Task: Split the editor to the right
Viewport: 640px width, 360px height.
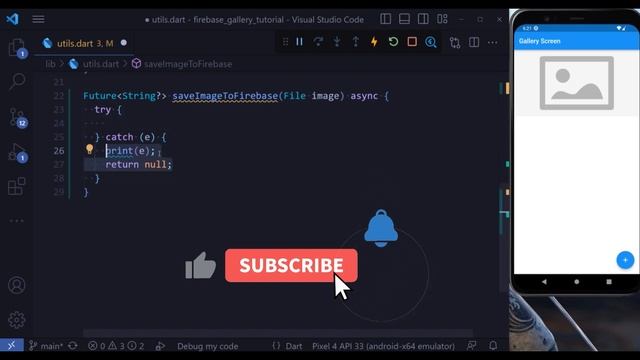Action: [x=474, y=42]
